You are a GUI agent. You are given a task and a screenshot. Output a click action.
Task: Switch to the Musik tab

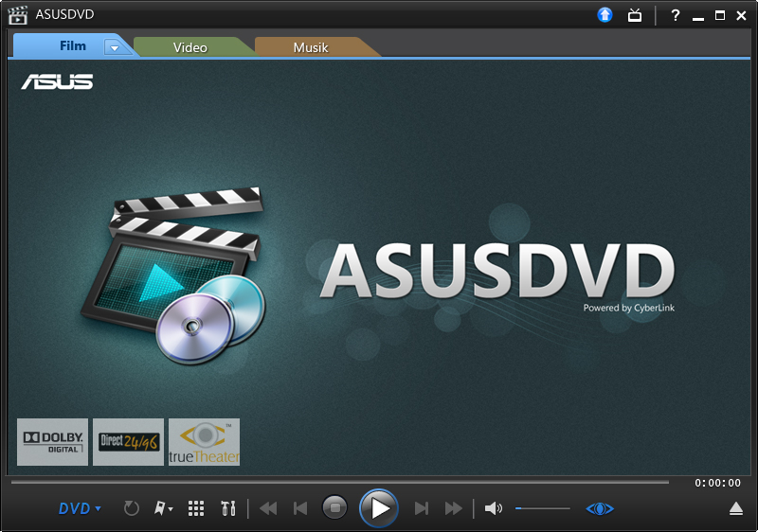pyautogui.click(x=311, y=47)
